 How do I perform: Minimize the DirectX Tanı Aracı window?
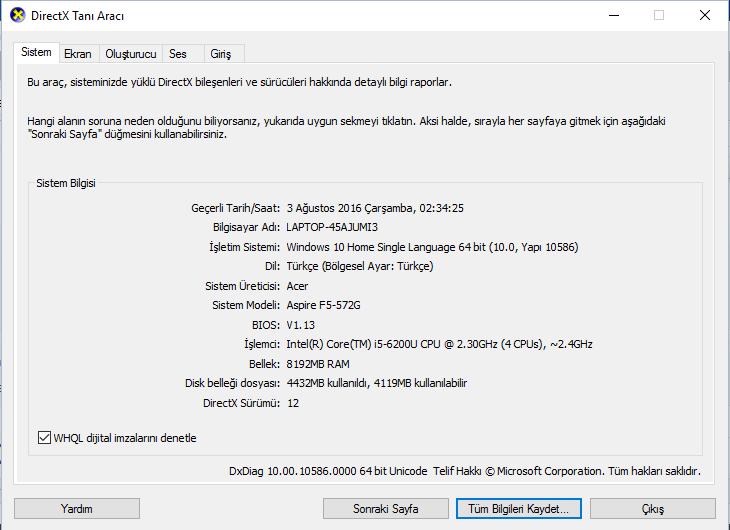point(614,15)
